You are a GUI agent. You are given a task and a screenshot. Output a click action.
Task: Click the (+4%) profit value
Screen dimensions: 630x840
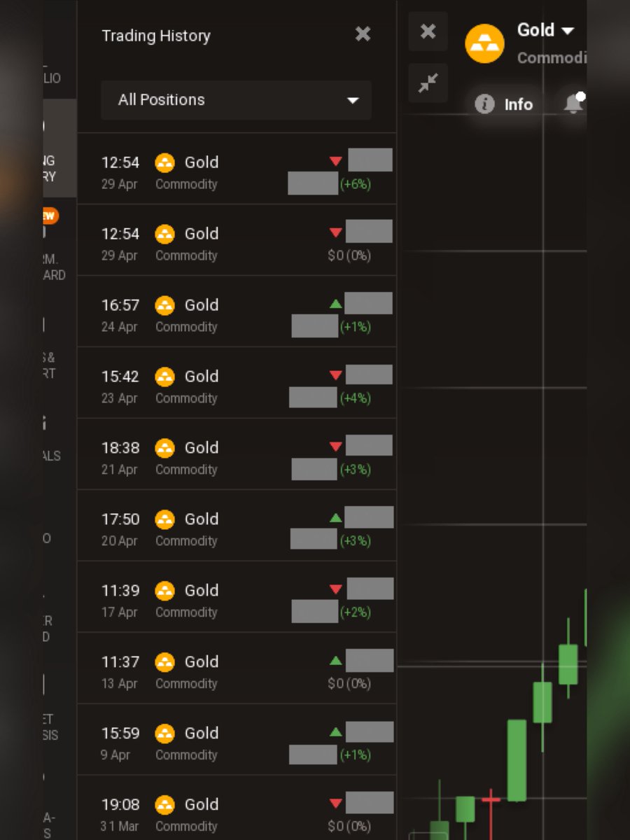coord(356,398)
